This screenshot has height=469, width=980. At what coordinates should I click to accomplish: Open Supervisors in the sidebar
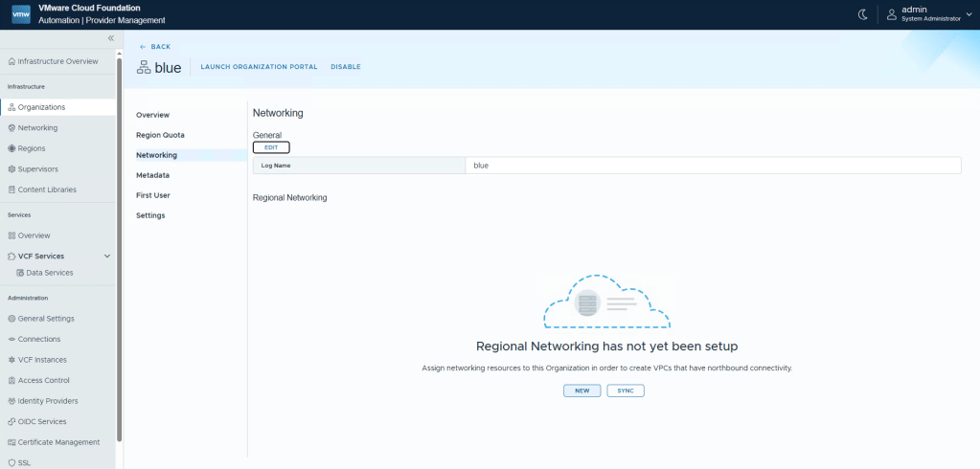(38, 169)
